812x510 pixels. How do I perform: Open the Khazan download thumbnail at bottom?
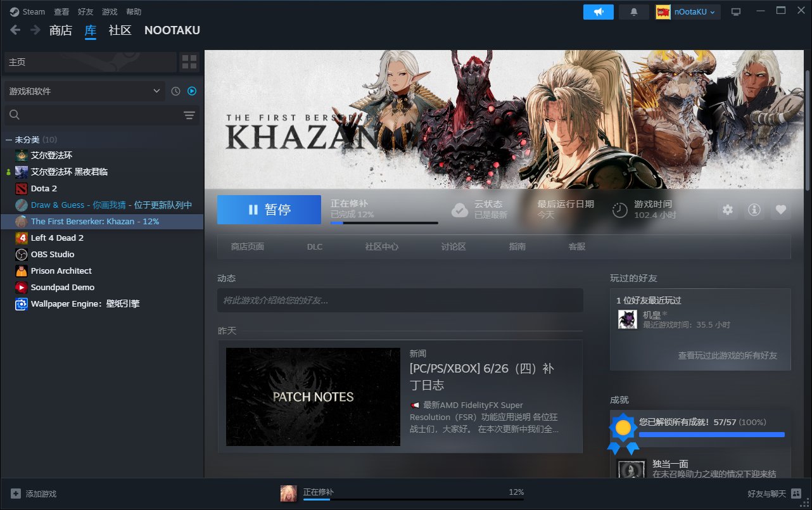pos(289,494)
